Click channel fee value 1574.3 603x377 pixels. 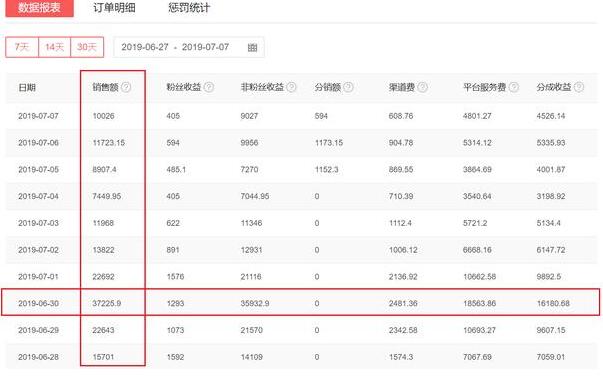(401, 357)
